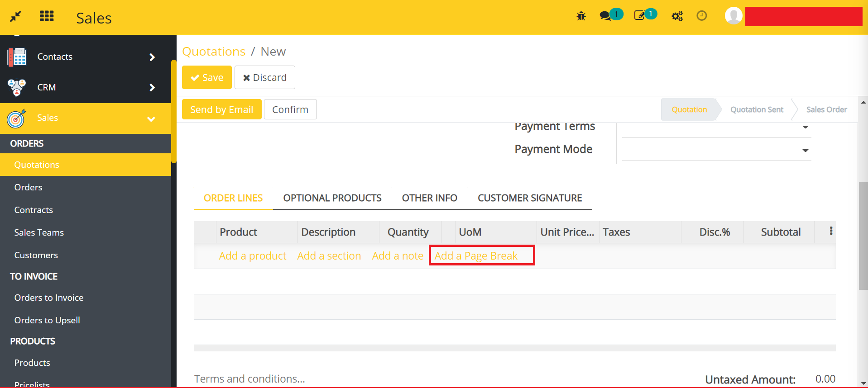Open the conversations chat icon
868x388 pixels.
click(605, 16)
